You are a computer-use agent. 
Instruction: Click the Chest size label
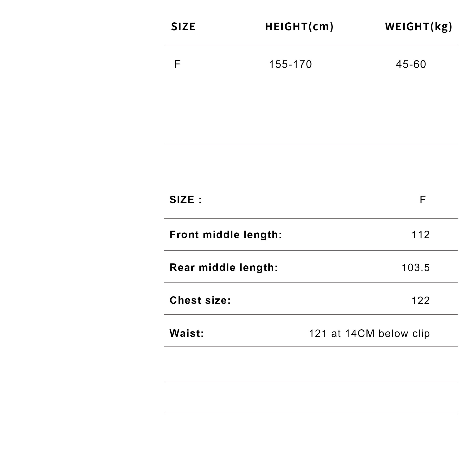200,300
